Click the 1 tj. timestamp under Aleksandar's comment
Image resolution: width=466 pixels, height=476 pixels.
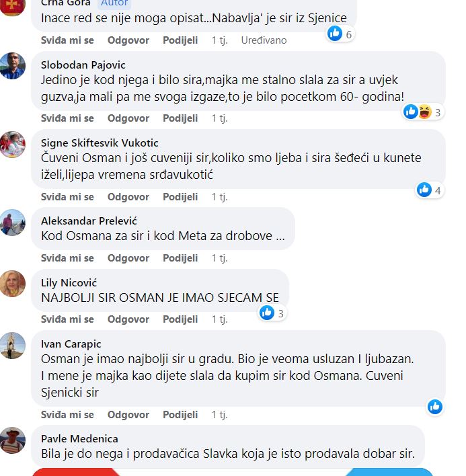click(x=219, y=257)
